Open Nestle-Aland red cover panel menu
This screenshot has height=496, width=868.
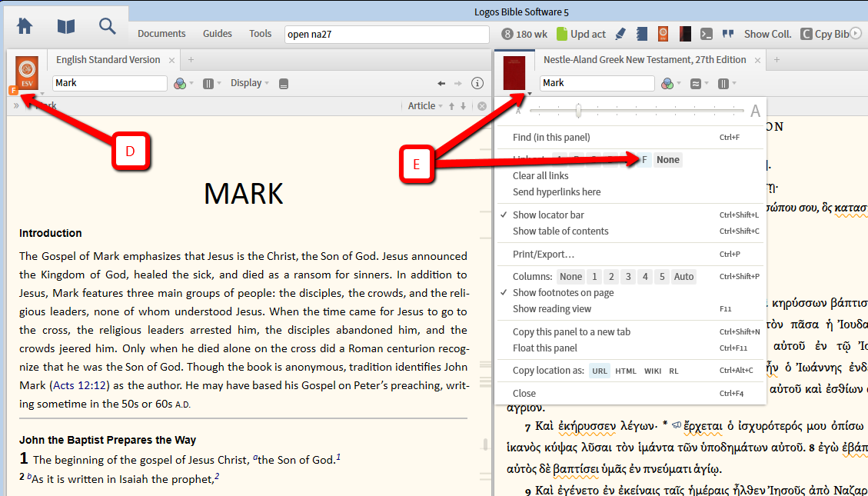pos(514,74)
